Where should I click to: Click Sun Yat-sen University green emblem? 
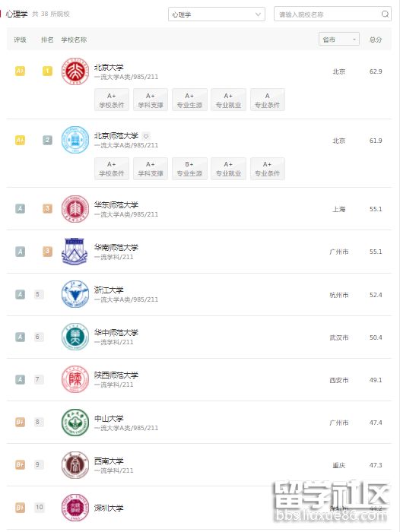coord(75,422)
